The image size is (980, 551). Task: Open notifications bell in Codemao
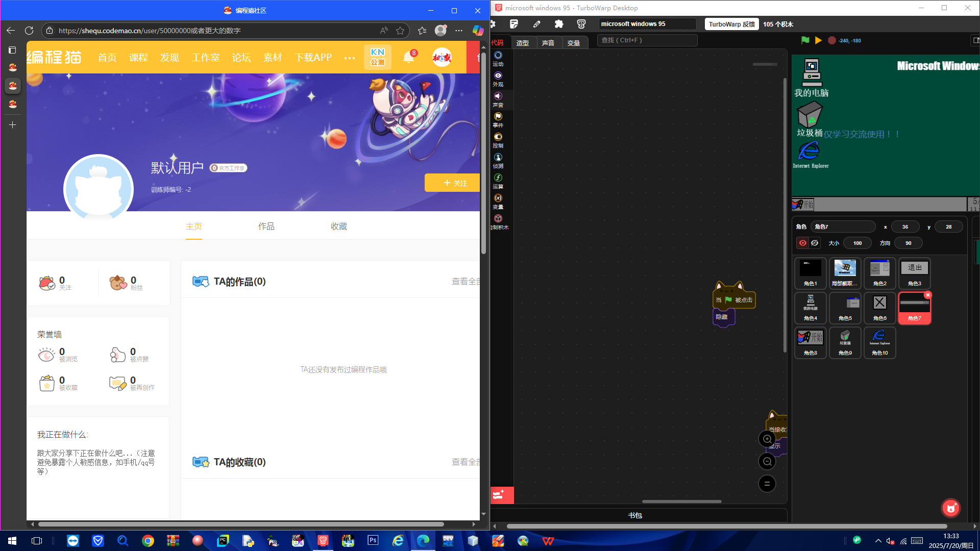(409, 57)
